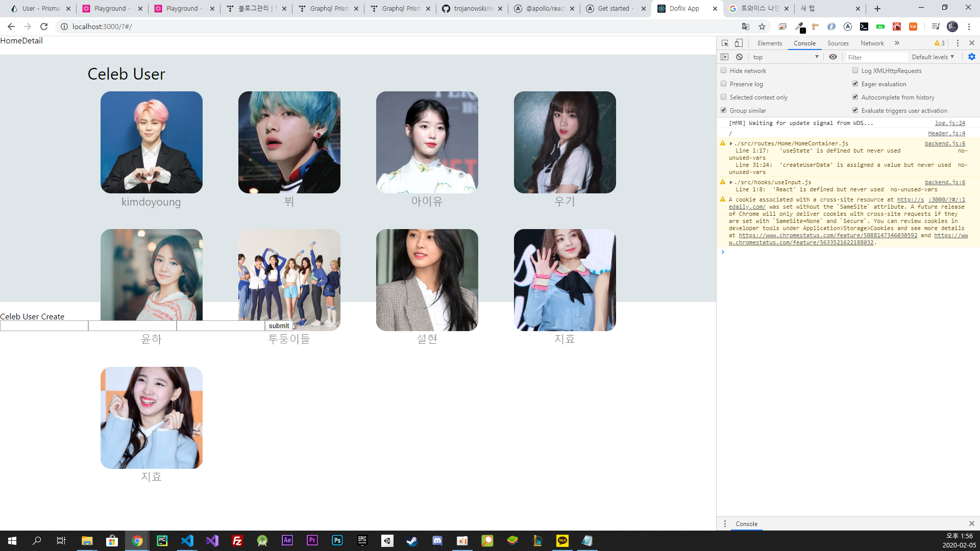Open the top context dropdown
Image resolution: width=980 pixels, height=551 pixels.
(x=785, y=57)
